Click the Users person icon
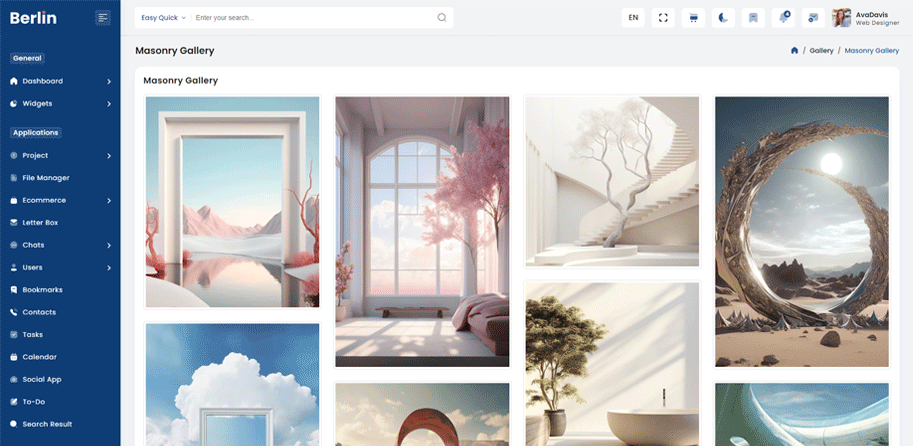The image size is (913, 446). click(14, 267)
